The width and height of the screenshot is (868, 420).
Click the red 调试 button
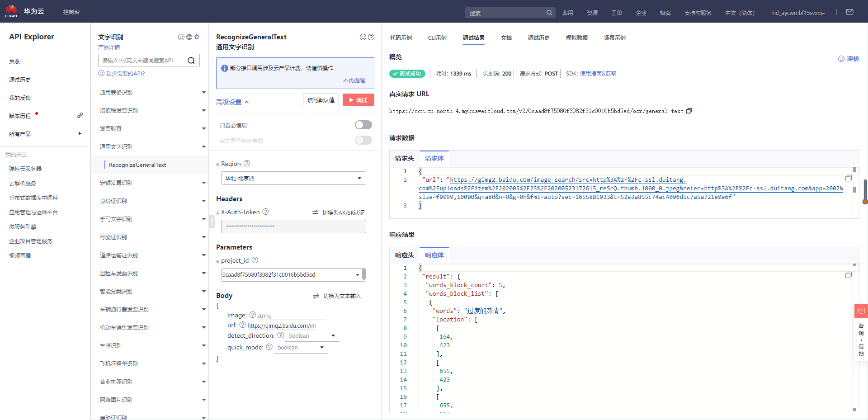click(359, 100)
